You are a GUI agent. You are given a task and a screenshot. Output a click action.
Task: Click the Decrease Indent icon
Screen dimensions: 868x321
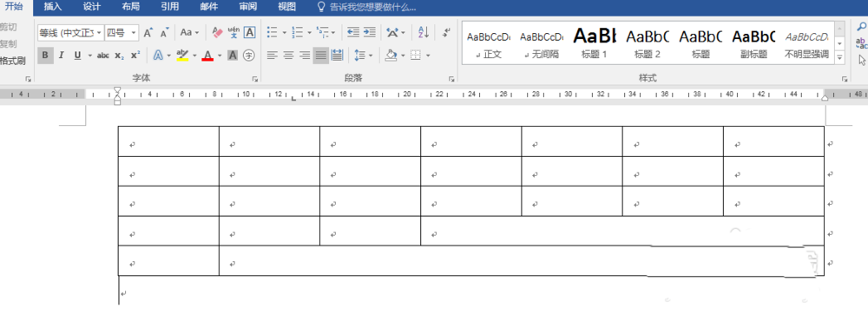point(353,33)
